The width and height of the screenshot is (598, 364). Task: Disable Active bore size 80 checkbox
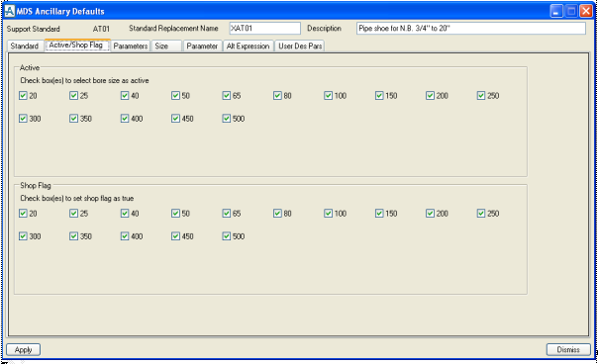[x=277, y=95]
